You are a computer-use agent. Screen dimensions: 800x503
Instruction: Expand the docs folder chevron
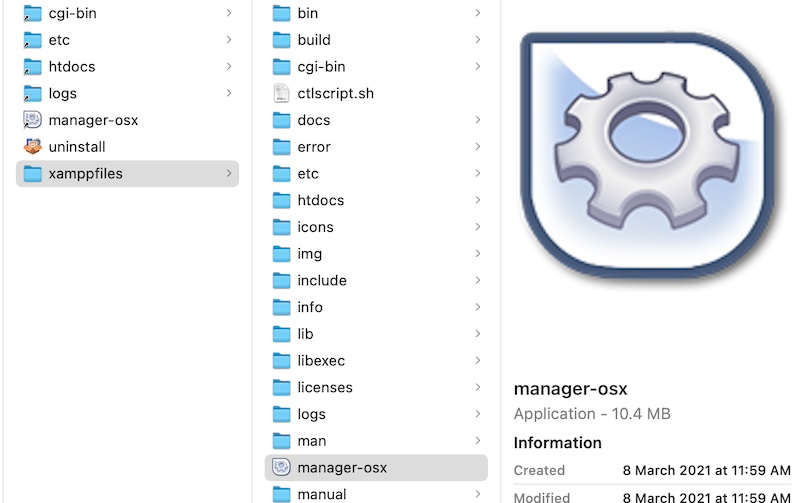[478, 120]
